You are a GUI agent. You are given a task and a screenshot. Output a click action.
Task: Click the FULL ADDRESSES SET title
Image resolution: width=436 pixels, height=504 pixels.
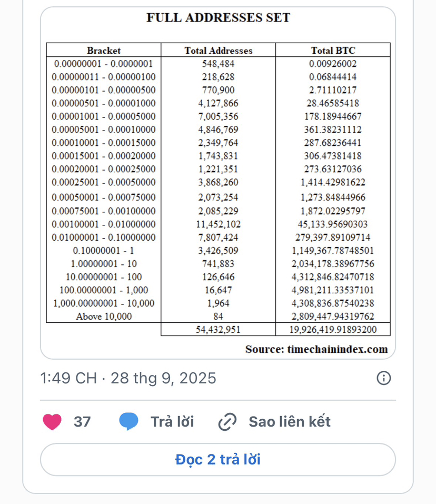coord(219,17)
